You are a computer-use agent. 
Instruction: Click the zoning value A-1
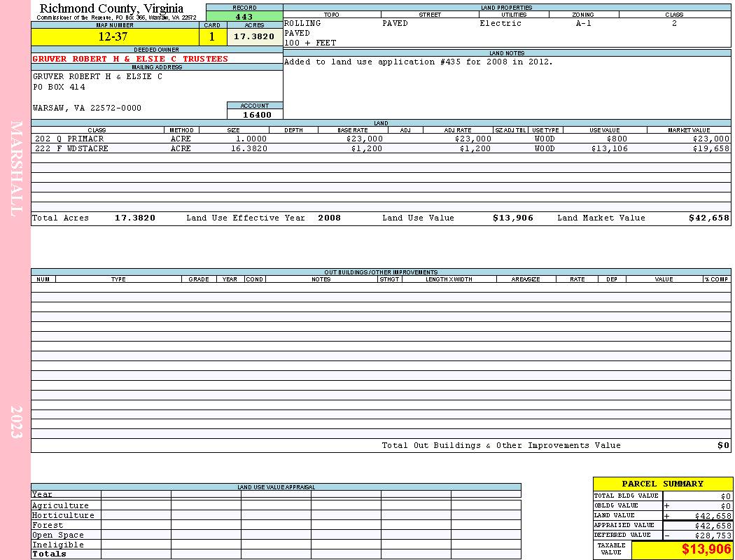coord(584,23)
